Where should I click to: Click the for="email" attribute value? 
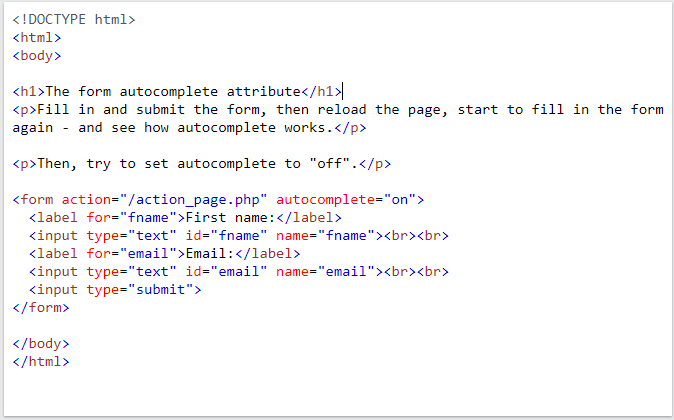[x=145, y=253]
